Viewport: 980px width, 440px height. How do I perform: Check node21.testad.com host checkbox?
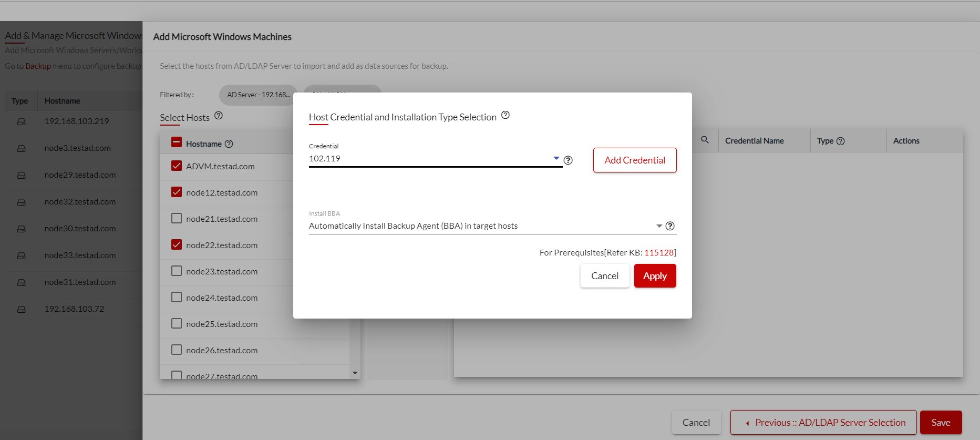(177, 218)
